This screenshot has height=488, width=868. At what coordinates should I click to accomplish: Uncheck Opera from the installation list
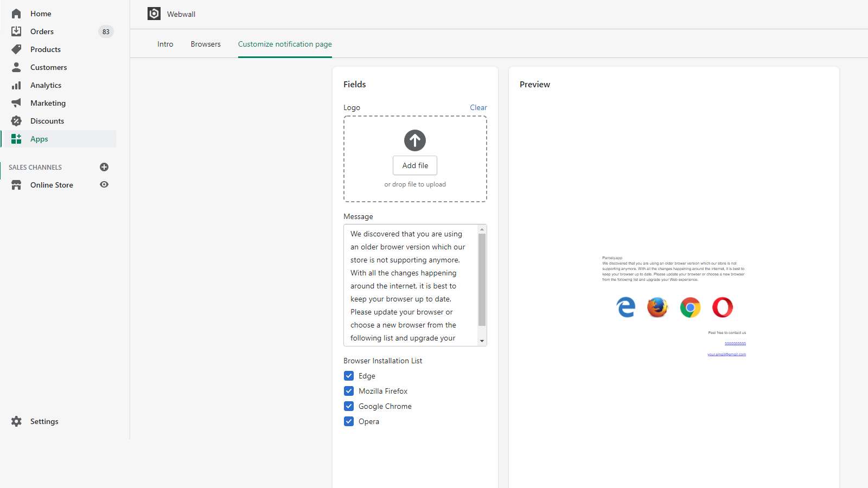(x=349, y=421)
